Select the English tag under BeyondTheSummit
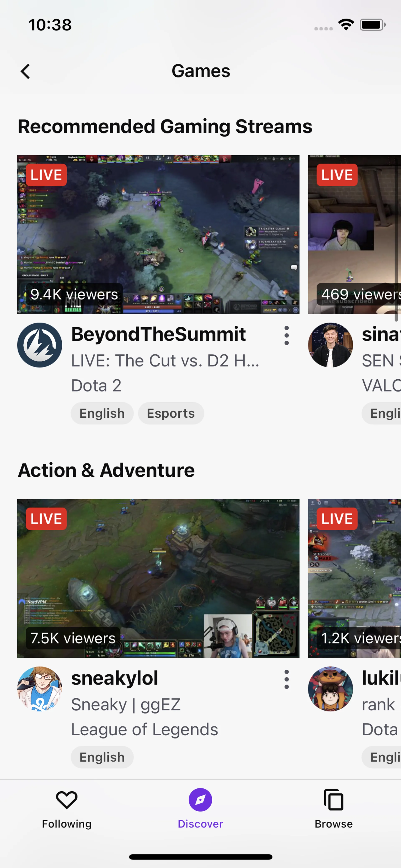The image size is (401, 868). (x=102, y=413)
